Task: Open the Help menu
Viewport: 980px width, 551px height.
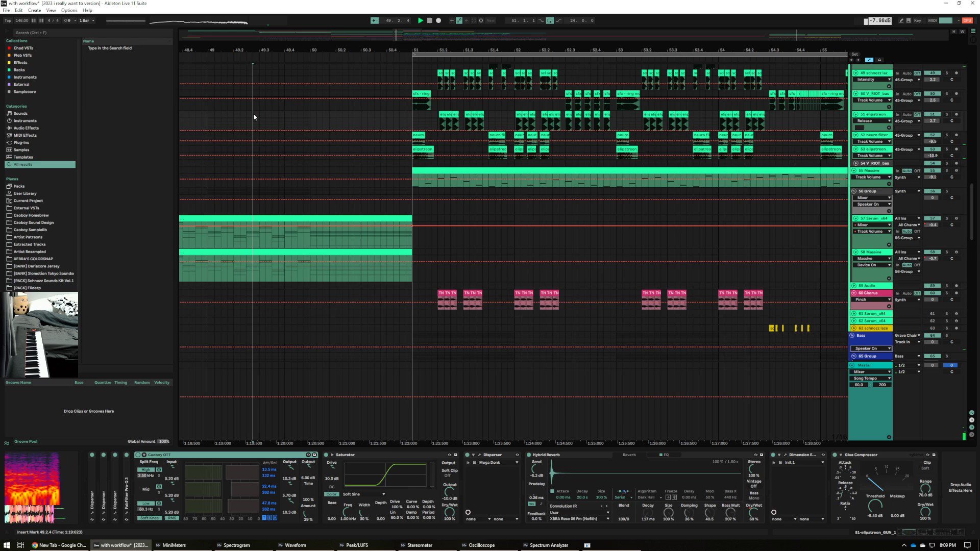Action: (x=87, y=10)
